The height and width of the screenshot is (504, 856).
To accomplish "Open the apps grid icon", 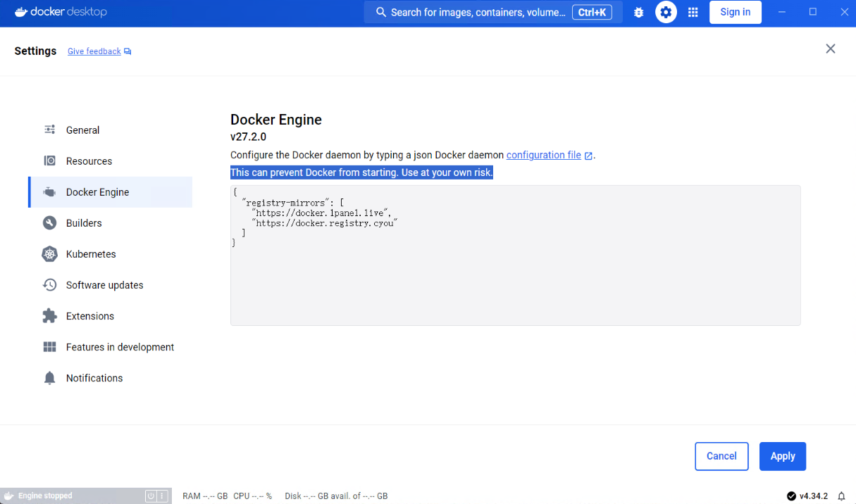I will point(693,12).
